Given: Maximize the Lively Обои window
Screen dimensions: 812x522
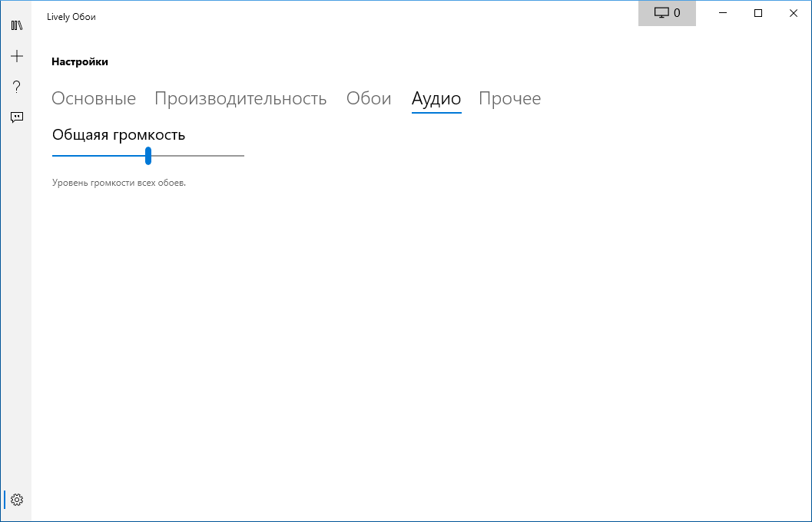Looking at the screenshot, I should coord(758,13).
